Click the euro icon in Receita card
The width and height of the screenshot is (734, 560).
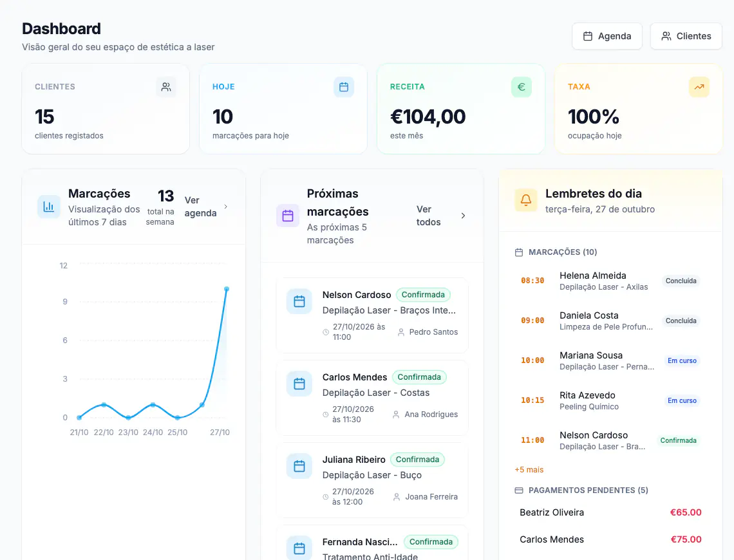[521, 87]
